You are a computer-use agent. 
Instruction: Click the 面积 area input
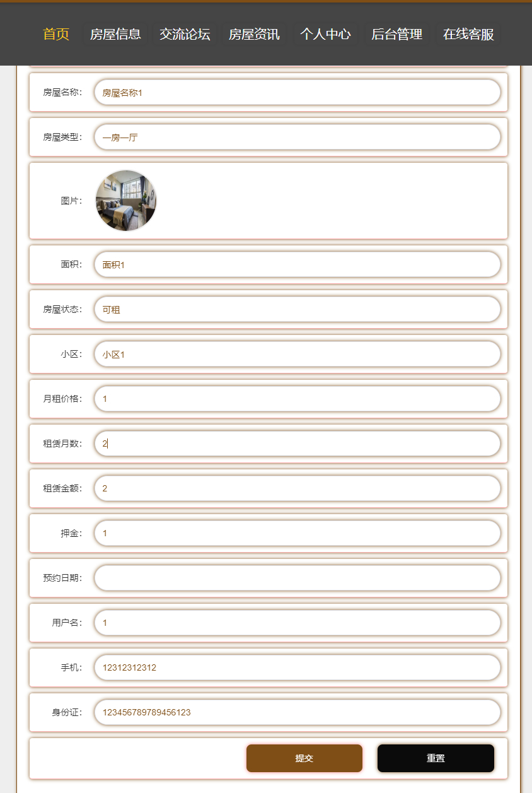pyautogui.click(x=296, y=264)
